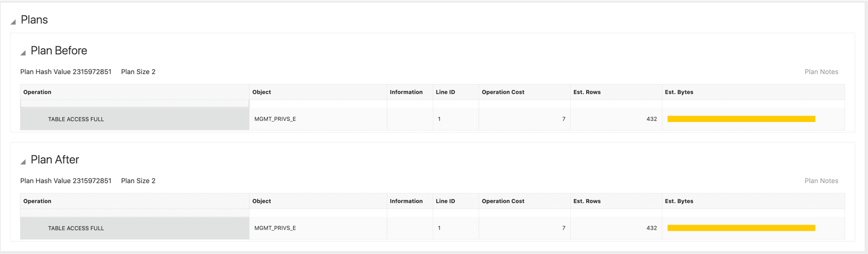The width and height of the screenshot is (868, 254).
Task: Open Plan Notes for Plan After
Action: [x=821, y=181]
